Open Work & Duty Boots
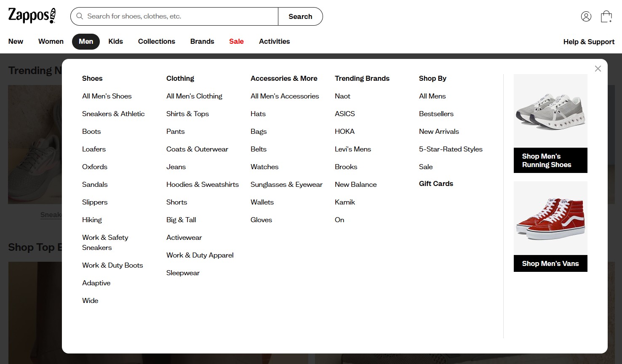 tap(112, 265)
